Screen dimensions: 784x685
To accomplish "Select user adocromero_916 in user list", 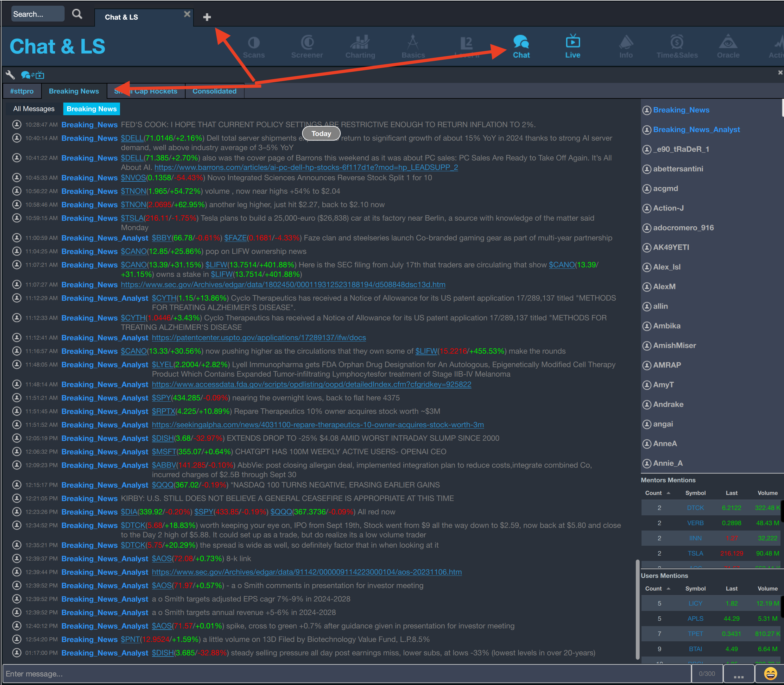I will pos(683,228).
